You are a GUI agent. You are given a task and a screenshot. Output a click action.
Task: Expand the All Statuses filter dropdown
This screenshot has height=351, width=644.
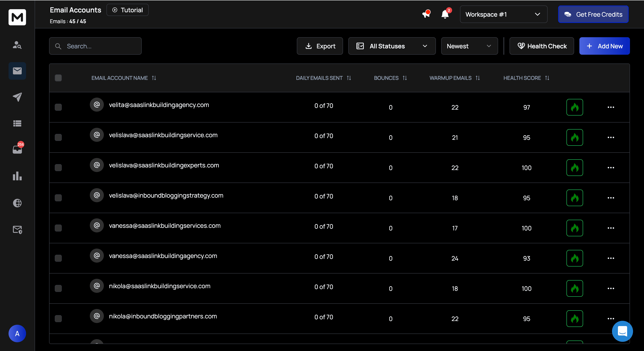(392, 46)
